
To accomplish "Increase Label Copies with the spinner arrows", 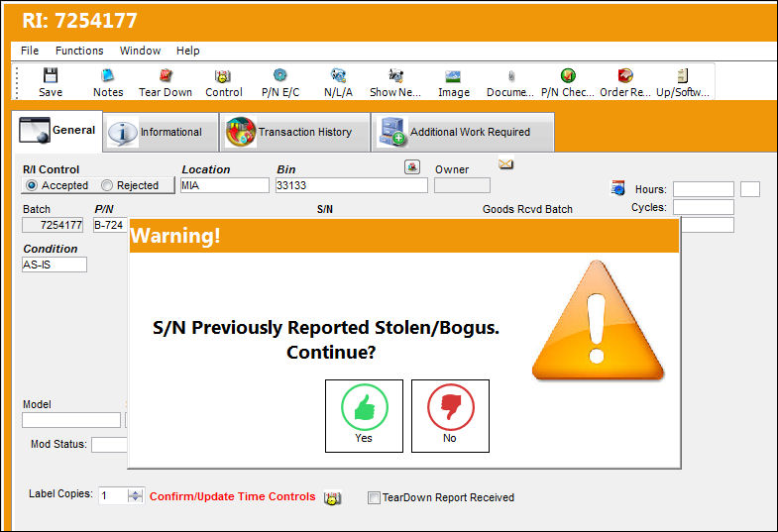I will 135,492.
